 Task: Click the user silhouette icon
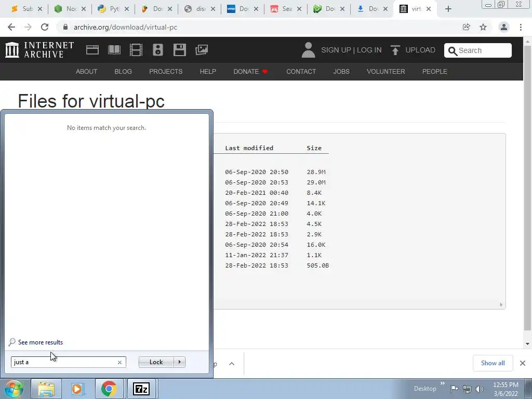[x=308, y=50]
